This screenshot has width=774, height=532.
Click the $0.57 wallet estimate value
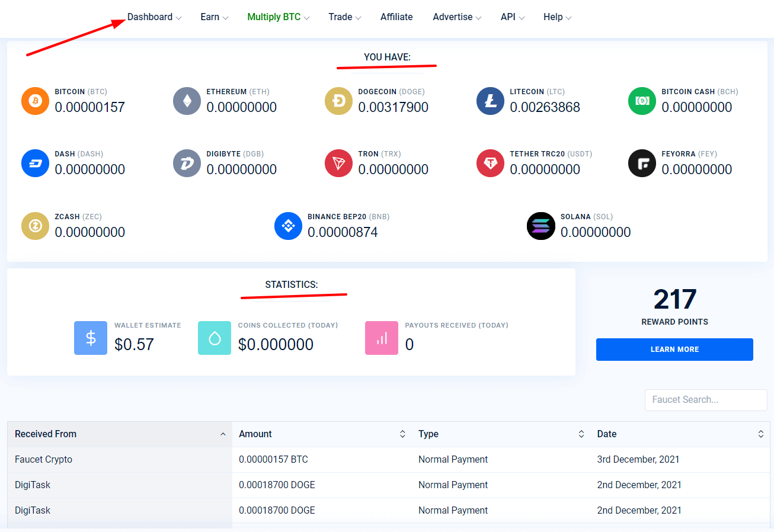pos(134,344)
